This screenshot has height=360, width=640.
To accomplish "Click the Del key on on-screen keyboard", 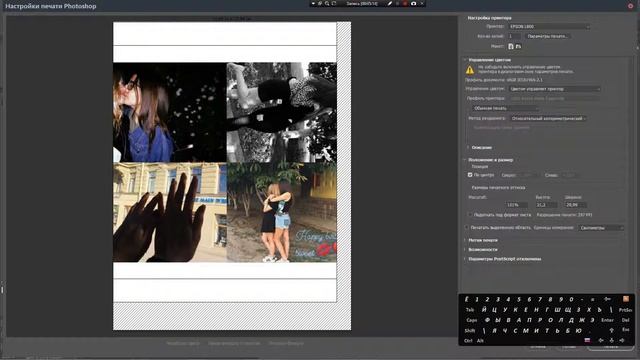I will [x=626, y=320].
